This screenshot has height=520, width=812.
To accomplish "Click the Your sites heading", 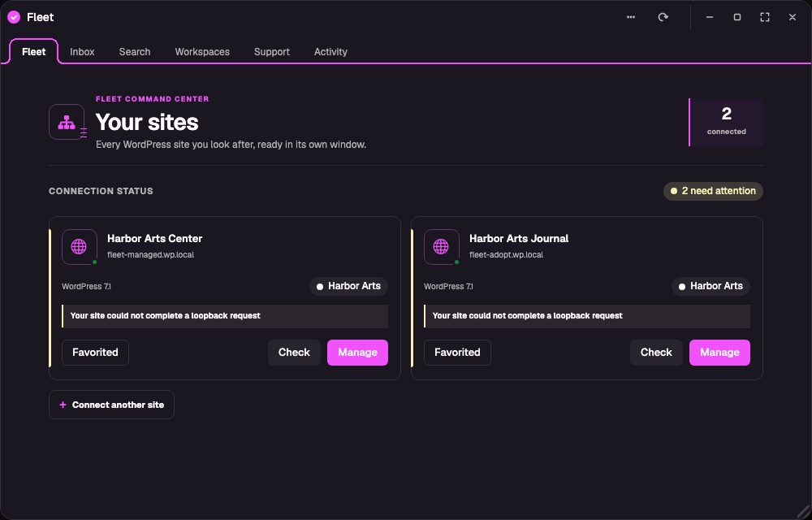I will point(147,123).
